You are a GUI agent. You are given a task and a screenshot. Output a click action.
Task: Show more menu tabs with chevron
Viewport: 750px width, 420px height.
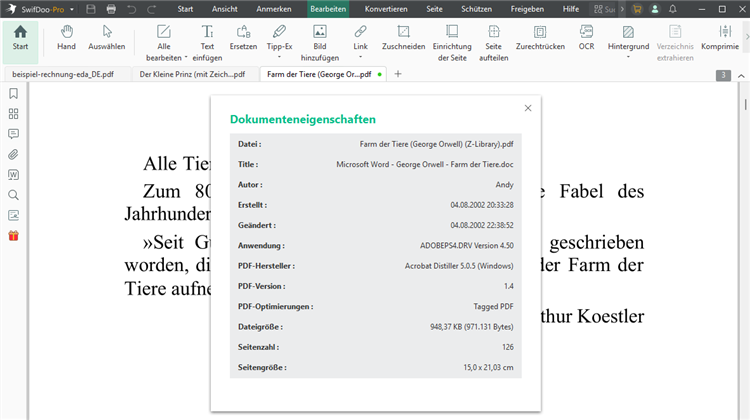click(x=622, y=9)
